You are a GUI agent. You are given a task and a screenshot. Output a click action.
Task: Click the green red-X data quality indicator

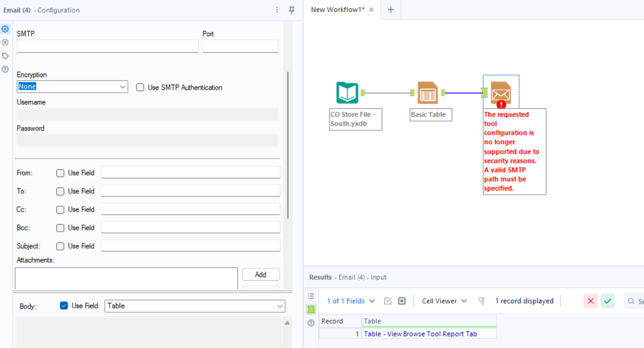(591, 301)
